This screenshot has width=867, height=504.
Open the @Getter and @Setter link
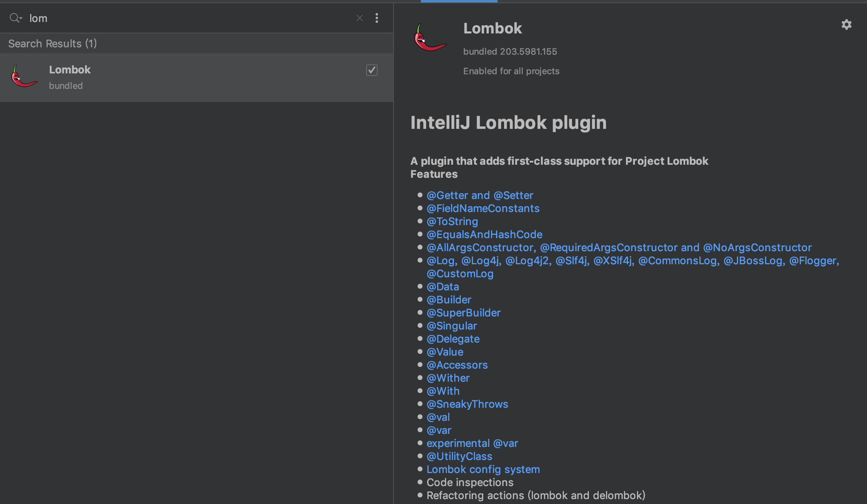[480, 195]
